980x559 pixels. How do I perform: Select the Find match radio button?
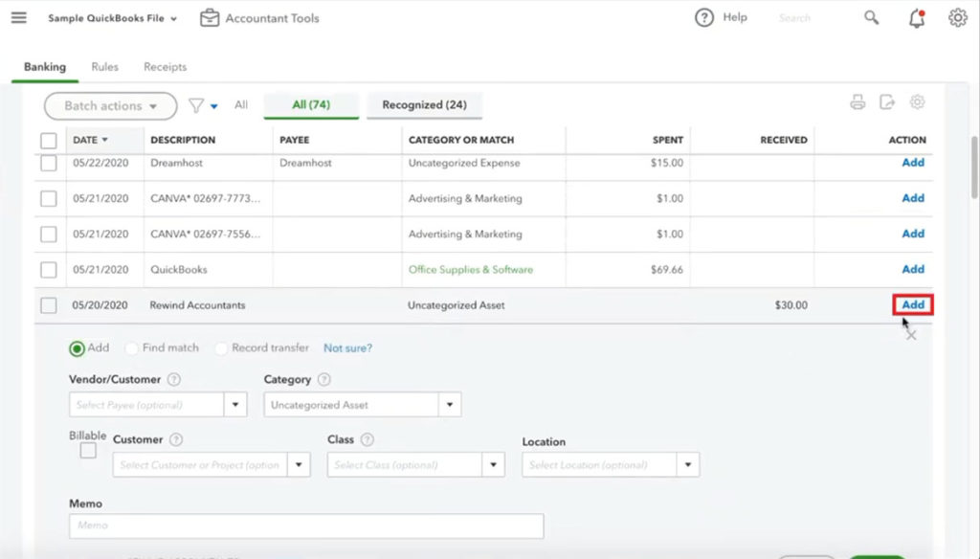point(131,348)
